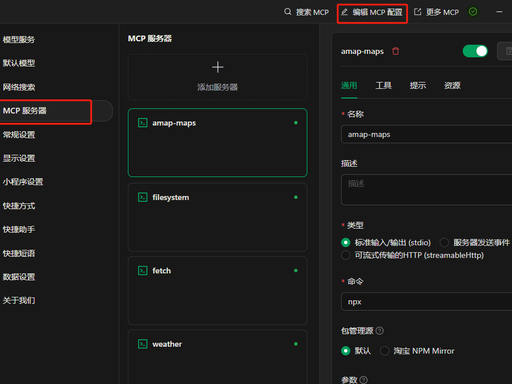
Task: Select the amap-maps server card
Action: [x=218, y=142]
